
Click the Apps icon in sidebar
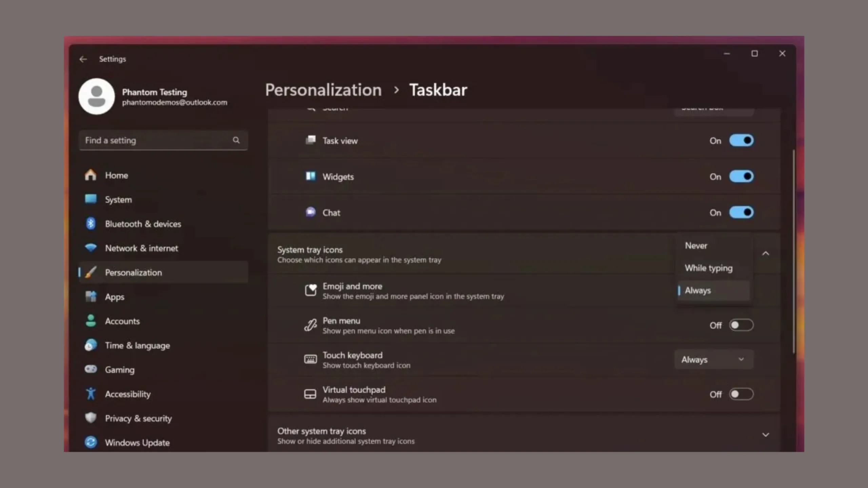(91, 297)
